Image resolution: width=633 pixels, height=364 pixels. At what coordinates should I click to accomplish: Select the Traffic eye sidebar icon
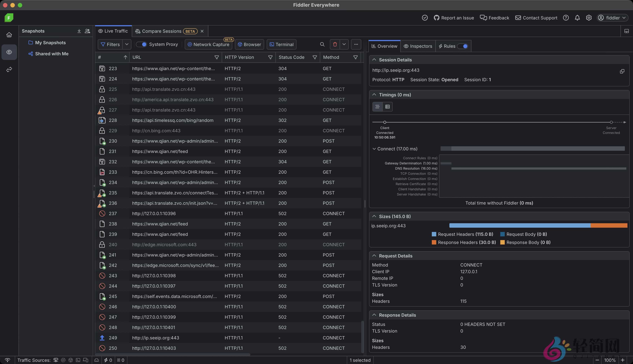pyautogui.click(x=9, y=52)
